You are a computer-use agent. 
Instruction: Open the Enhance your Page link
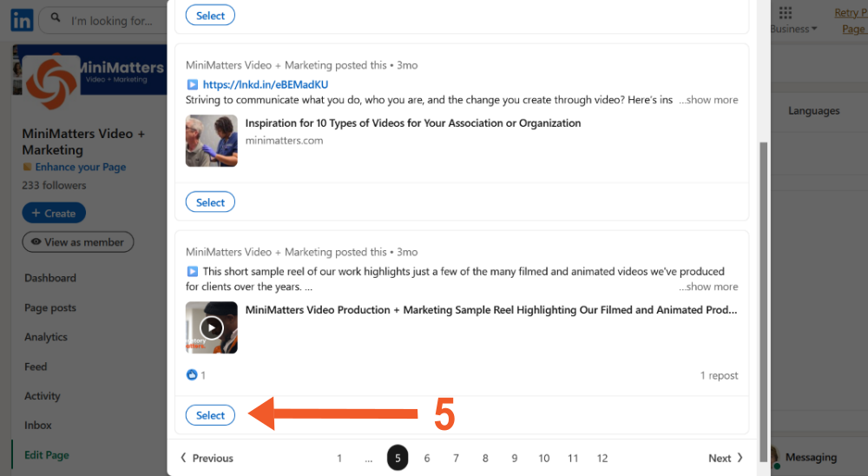coord(80,167)
